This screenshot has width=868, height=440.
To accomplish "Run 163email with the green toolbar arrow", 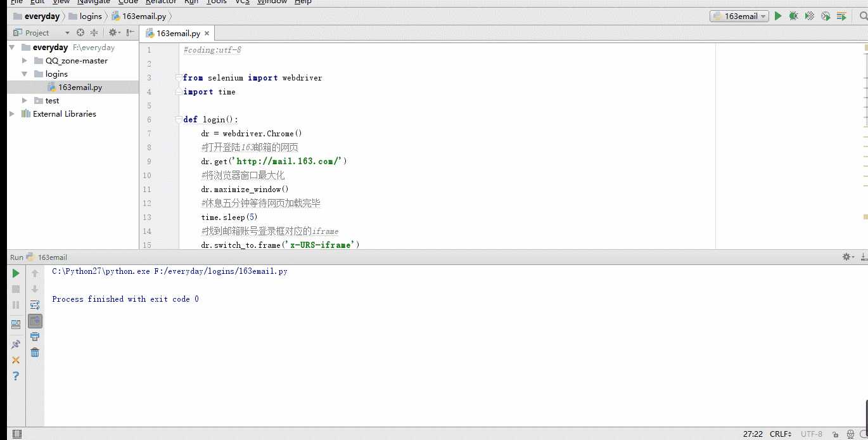I will coord(778,16).
